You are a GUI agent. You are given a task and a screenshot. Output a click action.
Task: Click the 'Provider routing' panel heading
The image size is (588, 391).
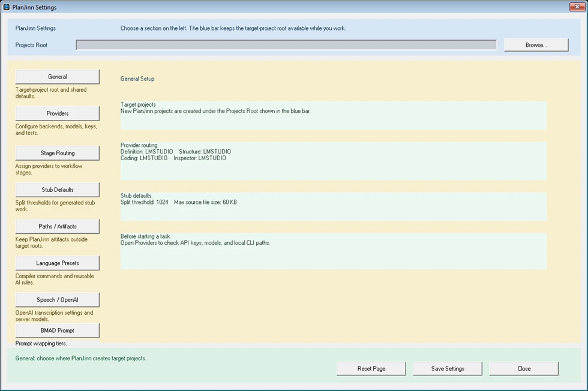pos(139,145)
